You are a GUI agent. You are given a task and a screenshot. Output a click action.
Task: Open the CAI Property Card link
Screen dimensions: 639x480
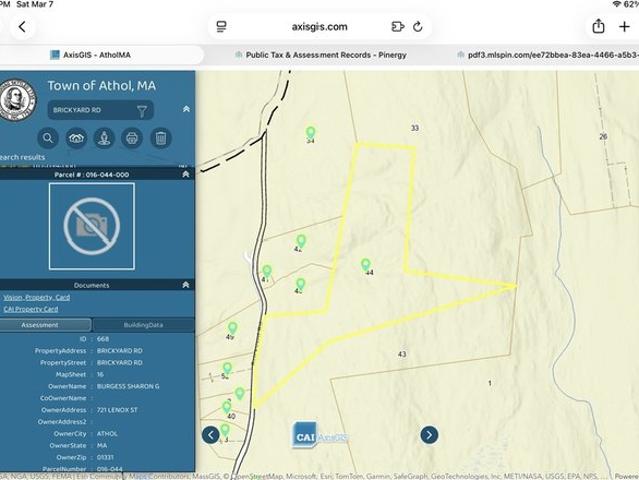pyautogui.click(x=30, y=309)
